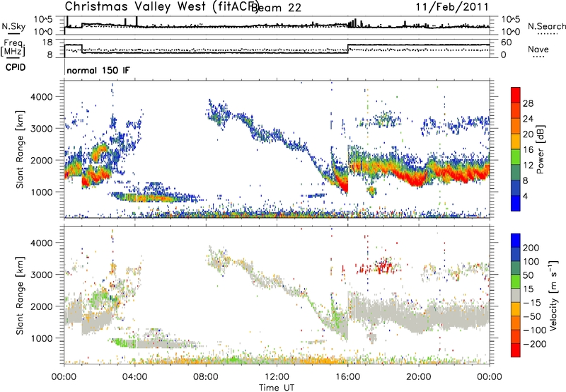The height and width of the screenshot is (392, 566).
Task: Click the 'N.Sky' legend label
Action: [13, 26]
